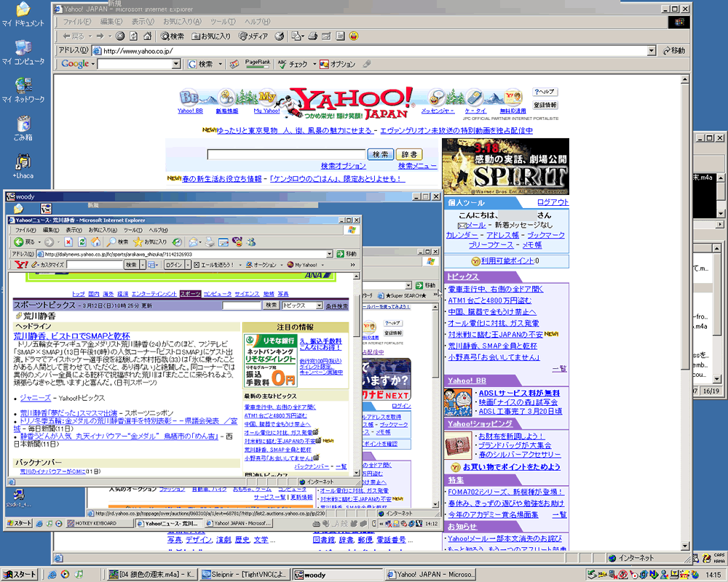
Task: Click main IE vertical scrollbar down arrow
Action: [685, 546]
